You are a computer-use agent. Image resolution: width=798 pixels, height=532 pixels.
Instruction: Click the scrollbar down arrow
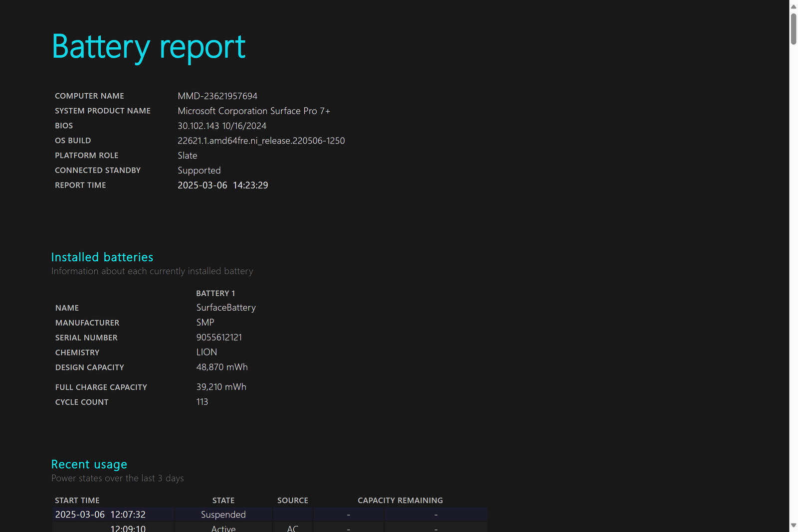pyautogui.click(x=793, y=526)
